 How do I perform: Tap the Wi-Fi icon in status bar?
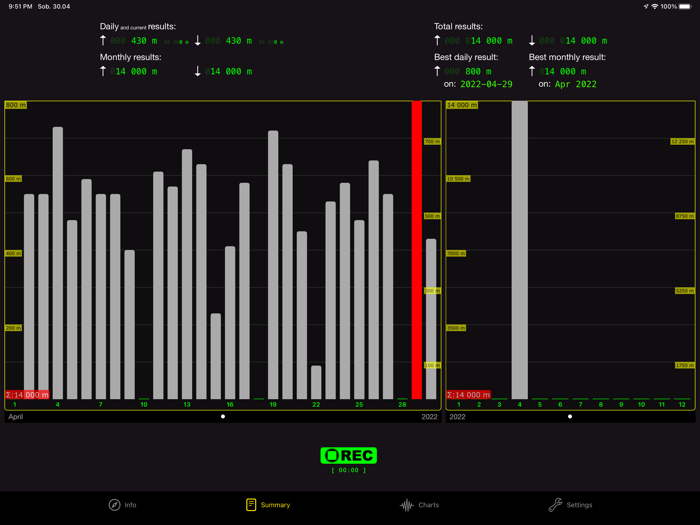point(655,6)
